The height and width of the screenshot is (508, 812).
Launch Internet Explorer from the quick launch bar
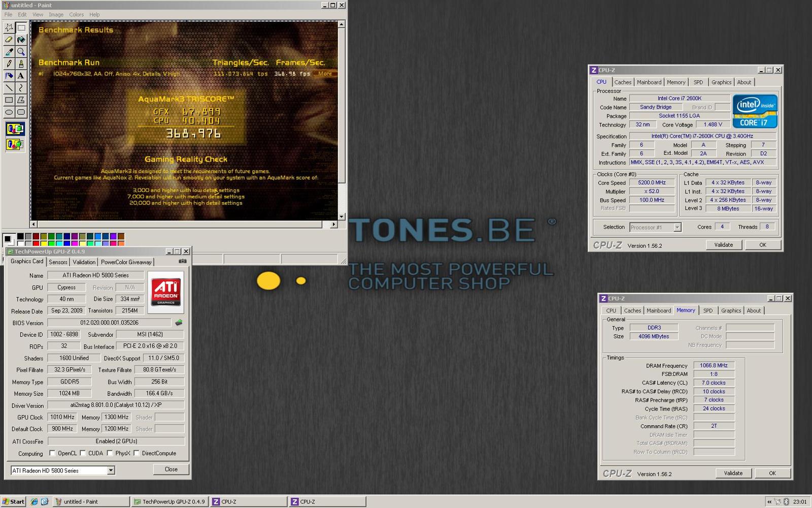click(x=34, y=501)
